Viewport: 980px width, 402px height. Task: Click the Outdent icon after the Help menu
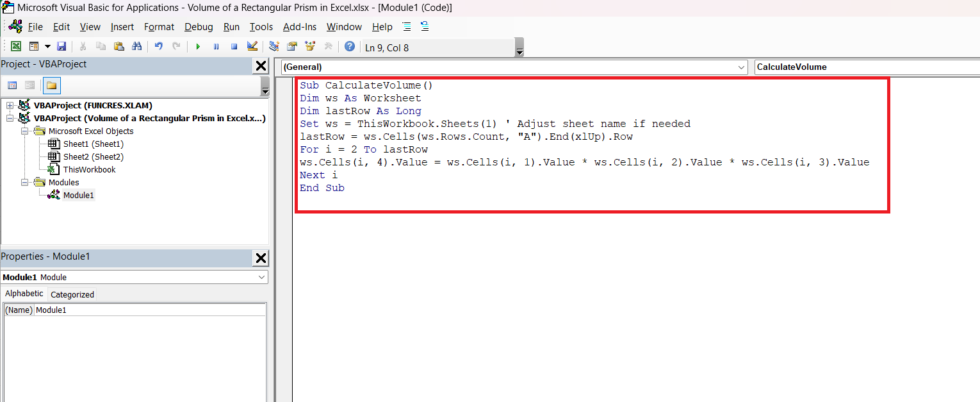click(425, 26)
